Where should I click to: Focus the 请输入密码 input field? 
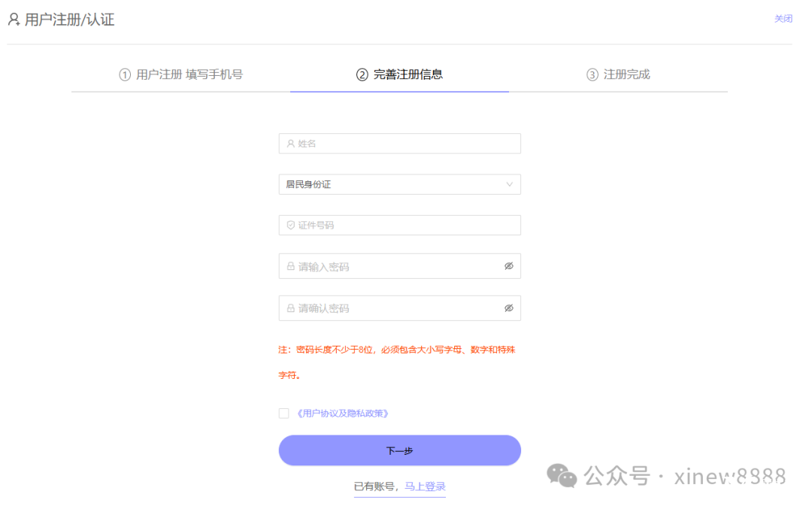point(399,266)
